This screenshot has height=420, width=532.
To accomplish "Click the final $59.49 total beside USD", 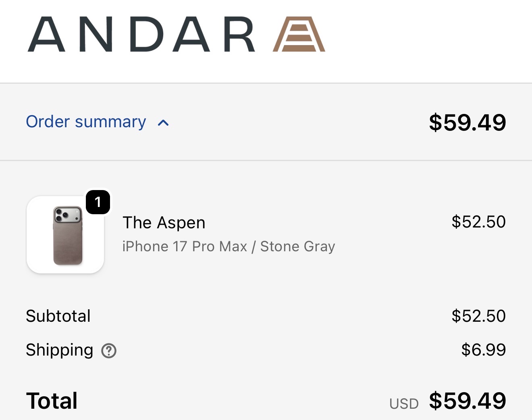I will [467, 401].
